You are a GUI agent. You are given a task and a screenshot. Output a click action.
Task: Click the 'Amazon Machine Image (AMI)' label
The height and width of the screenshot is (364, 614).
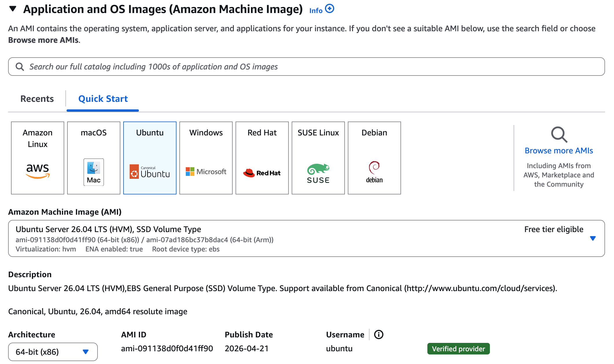coord(65,212)
